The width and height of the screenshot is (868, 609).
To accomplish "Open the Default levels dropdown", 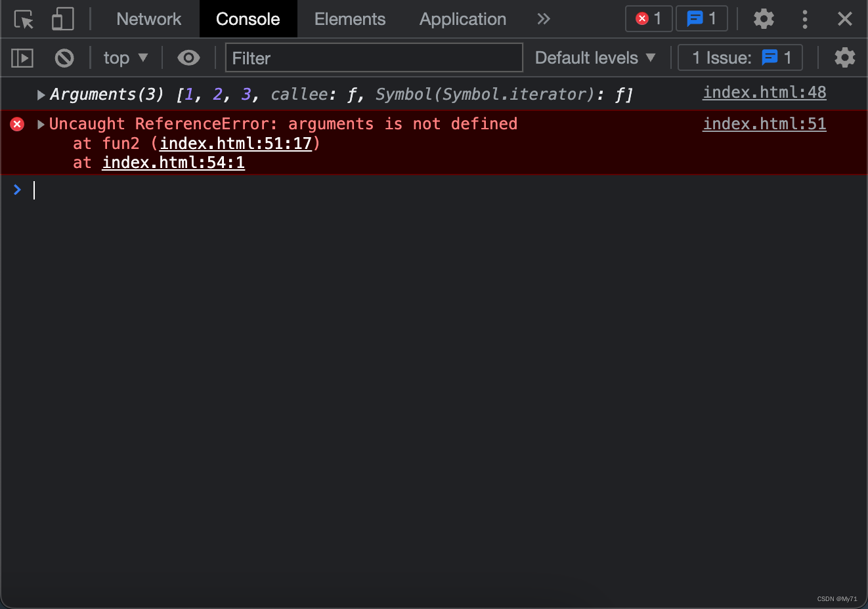I will pyautogui.click(x=595, y=58).
